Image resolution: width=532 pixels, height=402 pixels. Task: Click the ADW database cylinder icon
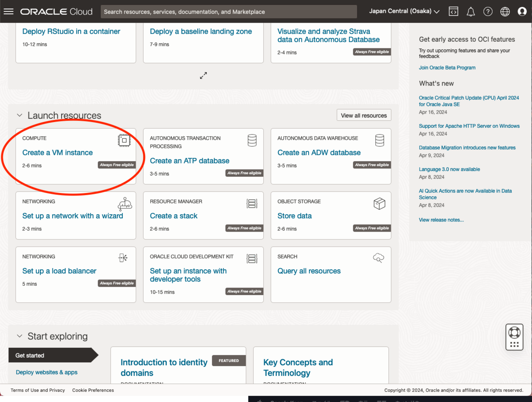379,141
